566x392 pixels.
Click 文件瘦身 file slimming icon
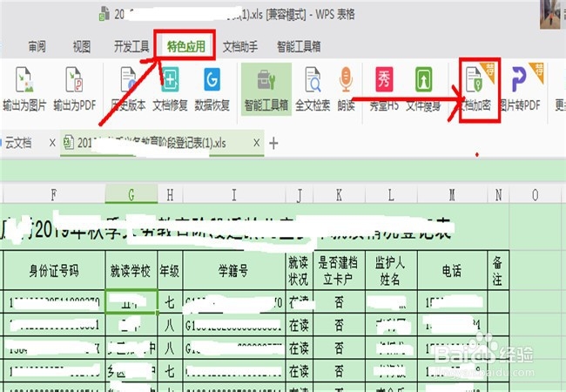(423, 79)
